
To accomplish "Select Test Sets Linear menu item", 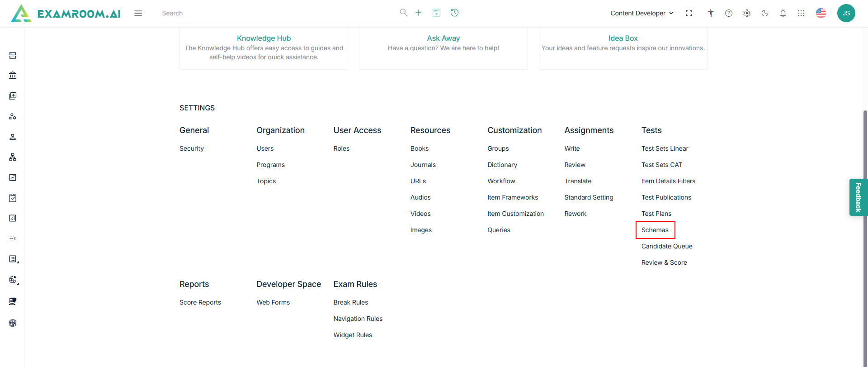I will [x=665, y=148].
